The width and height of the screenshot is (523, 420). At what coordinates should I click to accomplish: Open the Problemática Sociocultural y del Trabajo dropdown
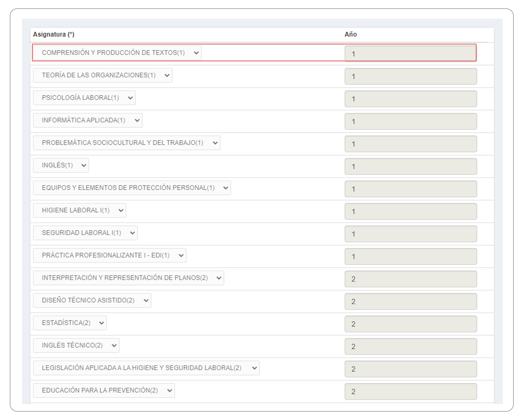(x=127, y=143)
